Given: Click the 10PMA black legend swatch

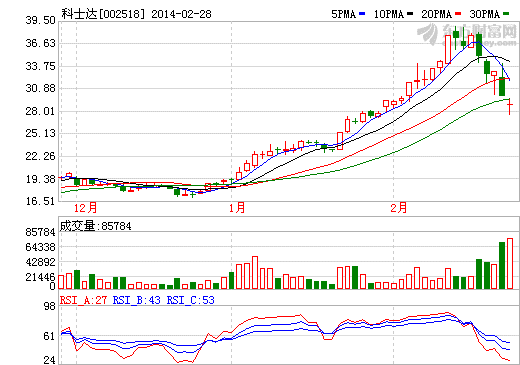Looking at the screenshot, I should (410, 14).
